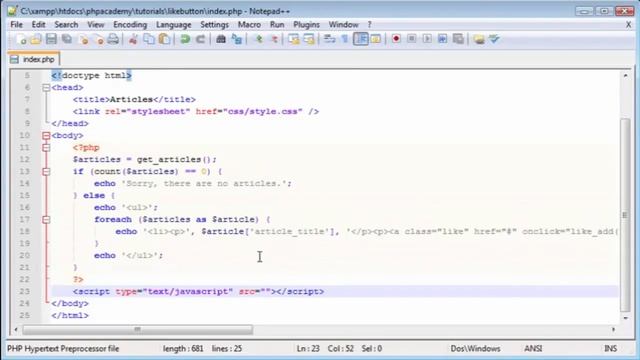
Task: Start macro recording with red dot
Action: coord(396,39)
